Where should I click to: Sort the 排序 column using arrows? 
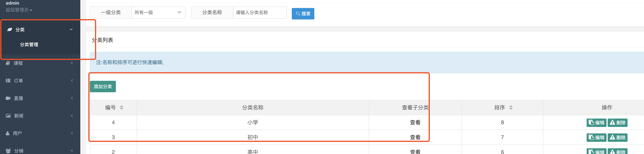click(x=511, y=107)
